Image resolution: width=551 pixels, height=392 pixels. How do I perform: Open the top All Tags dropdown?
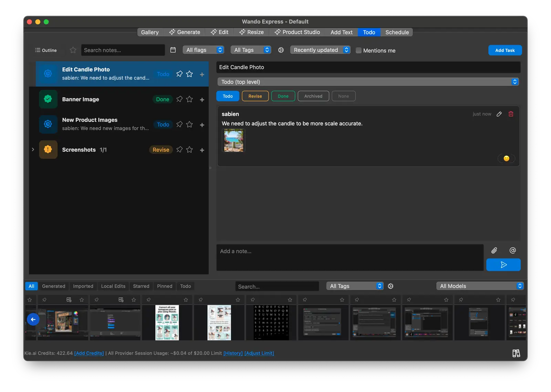pos(251,50)
